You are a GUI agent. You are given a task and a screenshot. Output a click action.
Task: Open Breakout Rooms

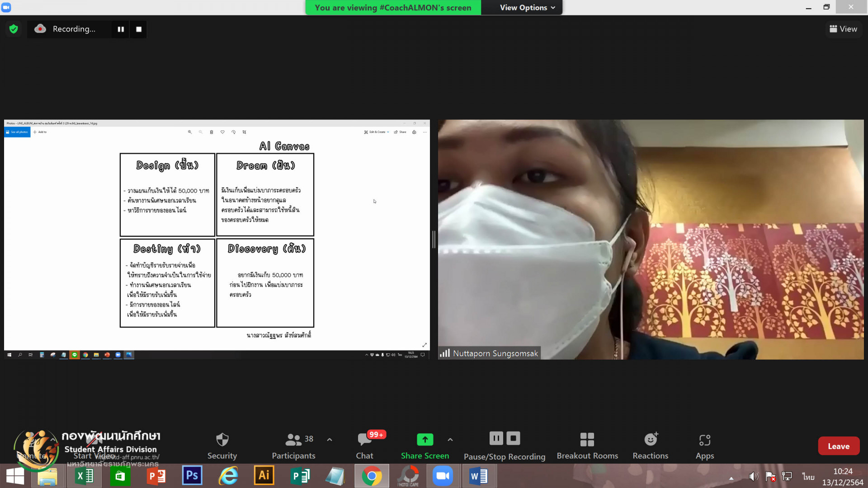coord(587,446)
